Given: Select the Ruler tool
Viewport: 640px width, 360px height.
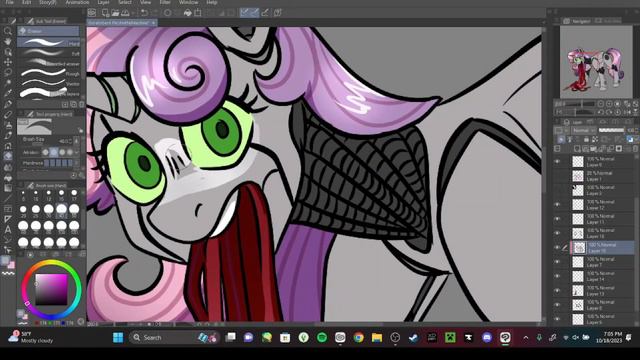Looking at the screenshot, I should point(7,219).
